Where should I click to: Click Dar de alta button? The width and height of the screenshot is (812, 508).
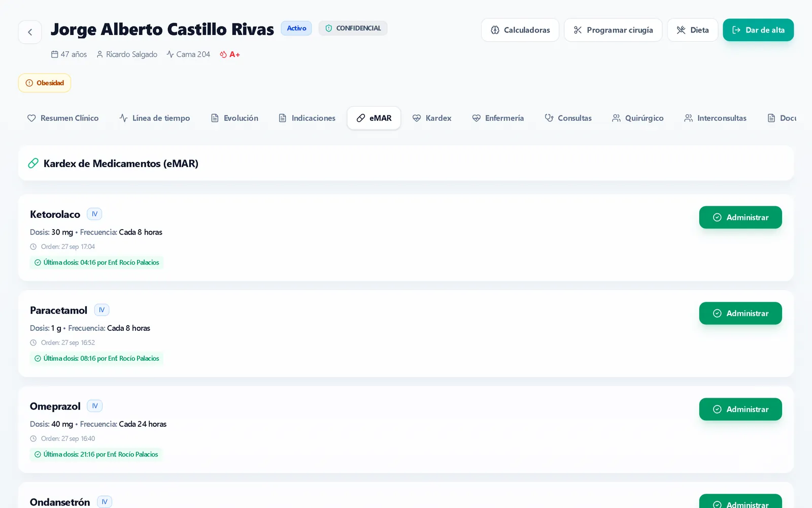758,30
